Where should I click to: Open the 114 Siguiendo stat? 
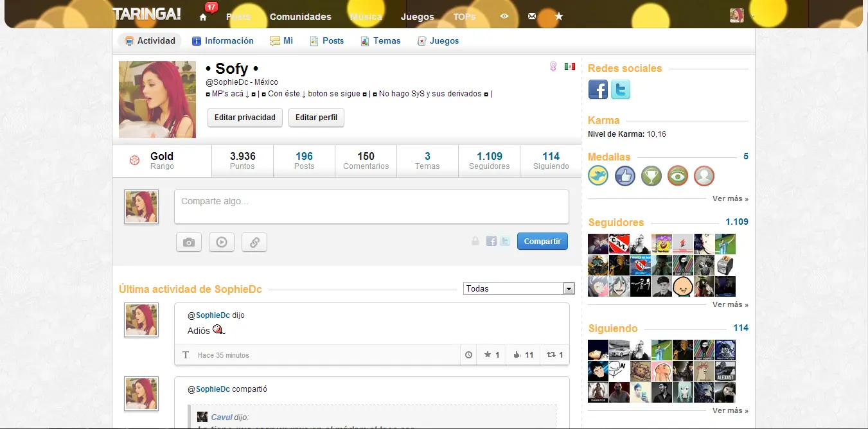(x=551, y=161)
